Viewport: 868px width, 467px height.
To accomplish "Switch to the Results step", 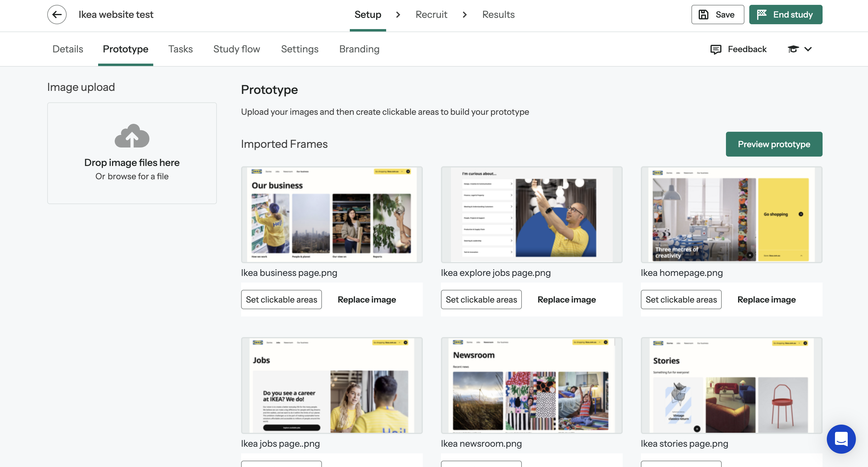I will pos(499,15).
